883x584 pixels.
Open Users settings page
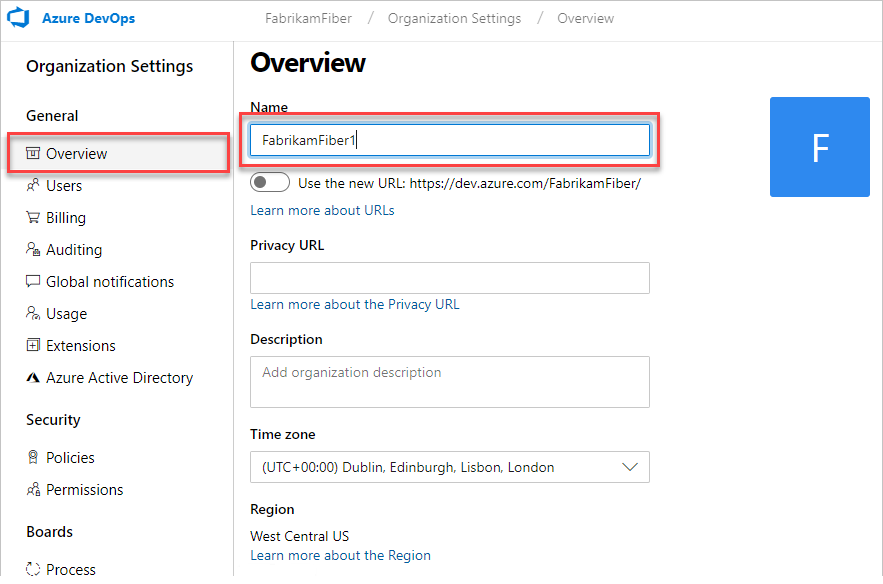pos(64,185)
